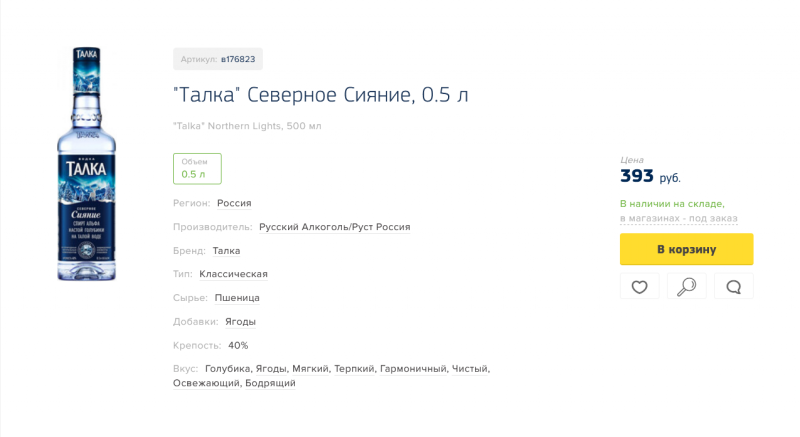Click the Пшеница raw material link
The image size is (800, 437).
click(237, 298)
